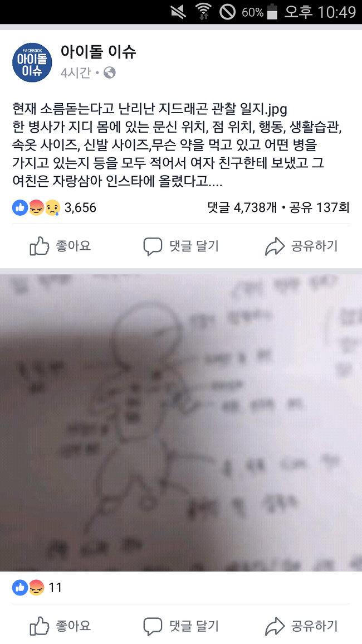
Task: View the photo's 11 reactions count
Action: coord(55,588)
